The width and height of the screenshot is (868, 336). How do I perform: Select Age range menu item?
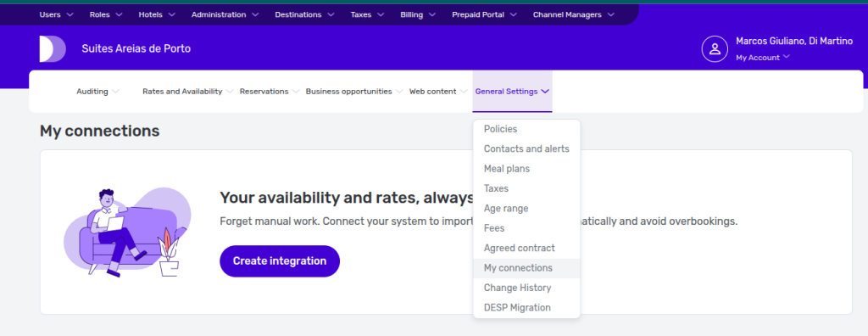(x=526, y=209)
